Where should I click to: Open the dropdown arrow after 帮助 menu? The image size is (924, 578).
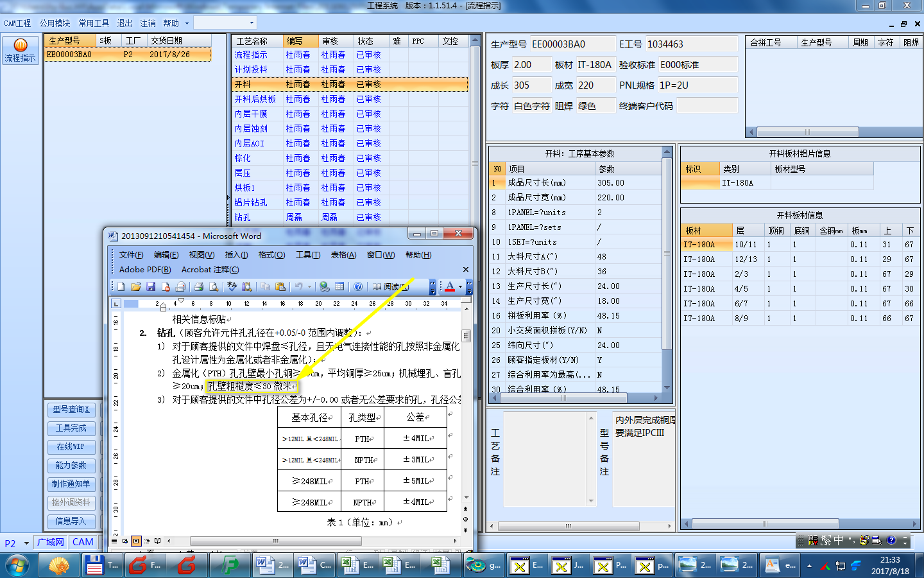coord(187,23)
